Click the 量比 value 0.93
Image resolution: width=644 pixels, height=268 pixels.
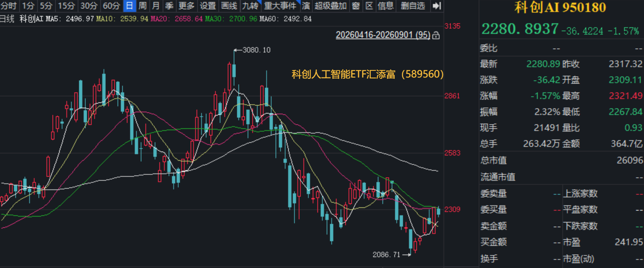(634, 128)
